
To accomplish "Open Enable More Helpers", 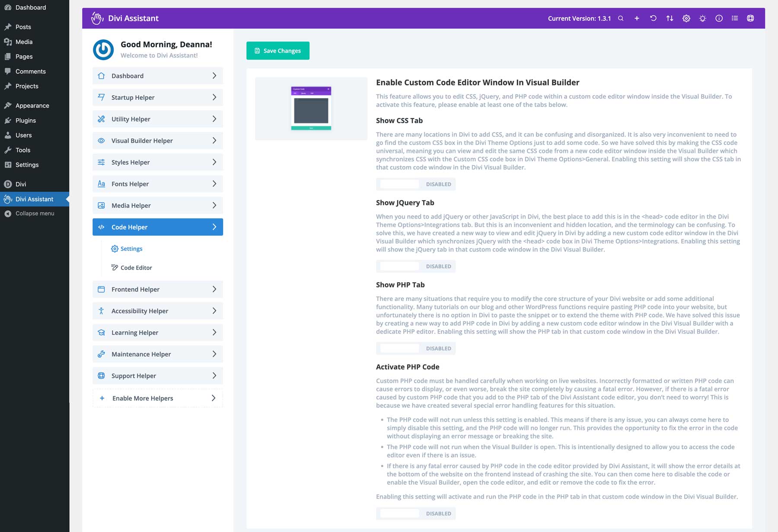I will (157, 398).
